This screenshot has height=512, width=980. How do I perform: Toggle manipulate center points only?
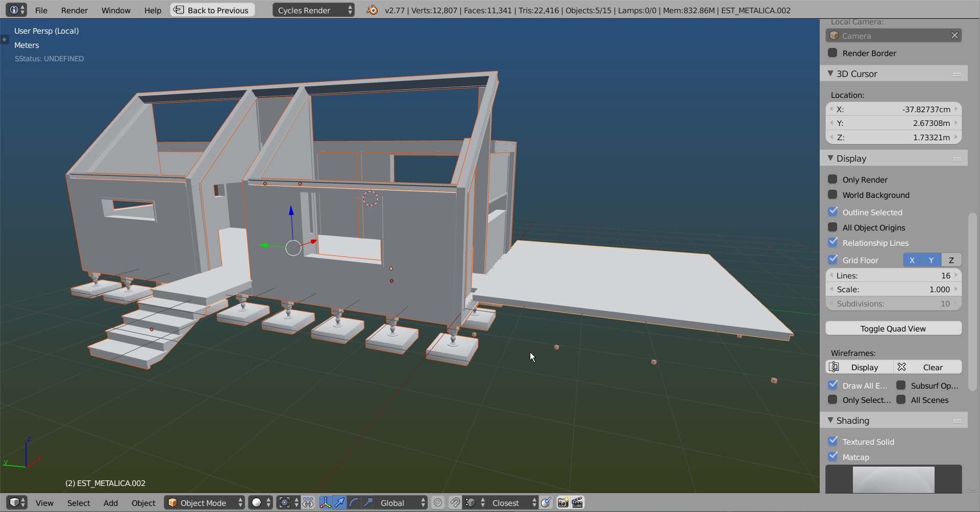pos(308,502)
